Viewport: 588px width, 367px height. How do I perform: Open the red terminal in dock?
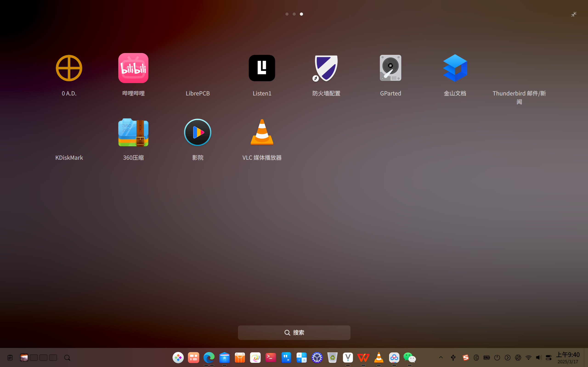[271, 358]
